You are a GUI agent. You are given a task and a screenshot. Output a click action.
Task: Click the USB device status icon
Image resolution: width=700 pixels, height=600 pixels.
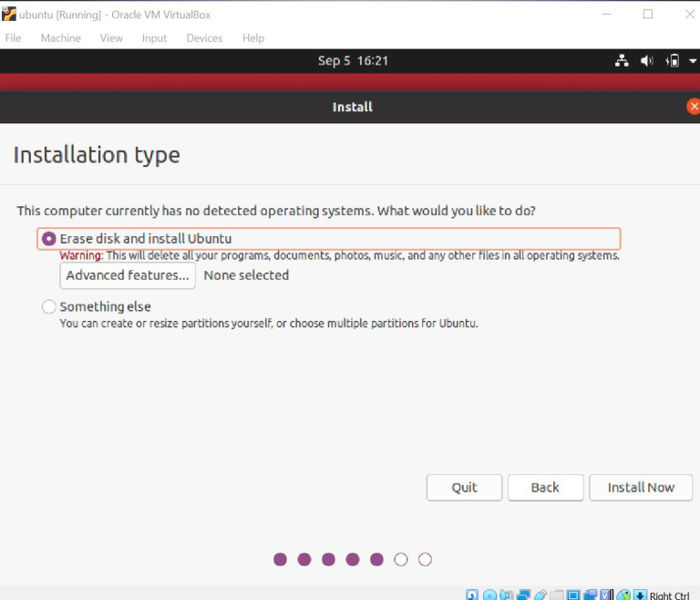click(540, 595)
